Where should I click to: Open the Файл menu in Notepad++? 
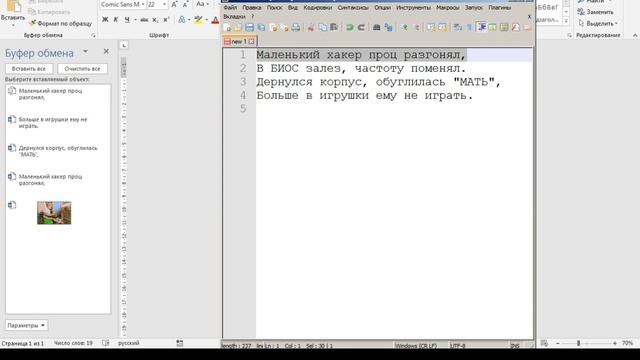[230, 7]
